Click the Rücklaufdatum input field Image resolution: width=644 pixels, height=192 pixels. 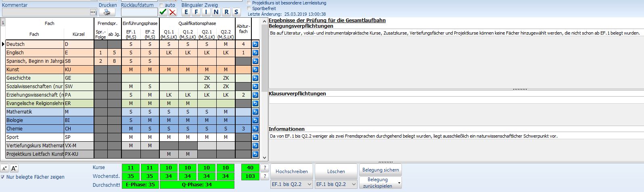(139, 12)
